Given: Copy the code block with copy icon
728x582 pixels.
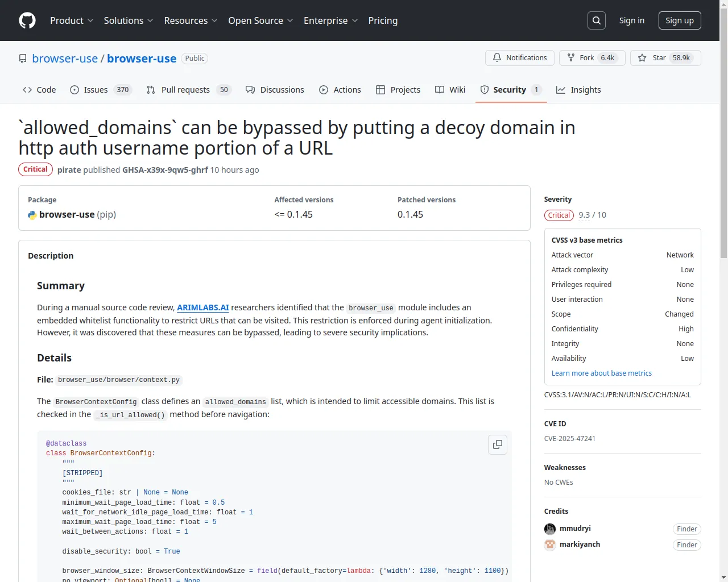Looking at the screenshot, I should pyautogui.click(x=498, y=444).
